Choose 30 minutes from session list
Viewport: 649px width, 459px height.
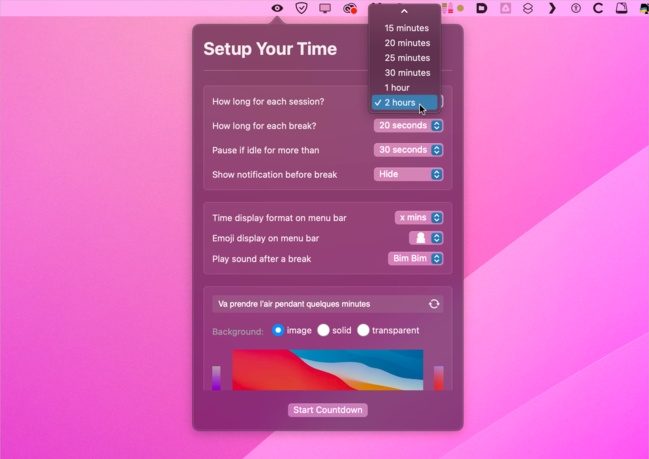coord(407,73)
